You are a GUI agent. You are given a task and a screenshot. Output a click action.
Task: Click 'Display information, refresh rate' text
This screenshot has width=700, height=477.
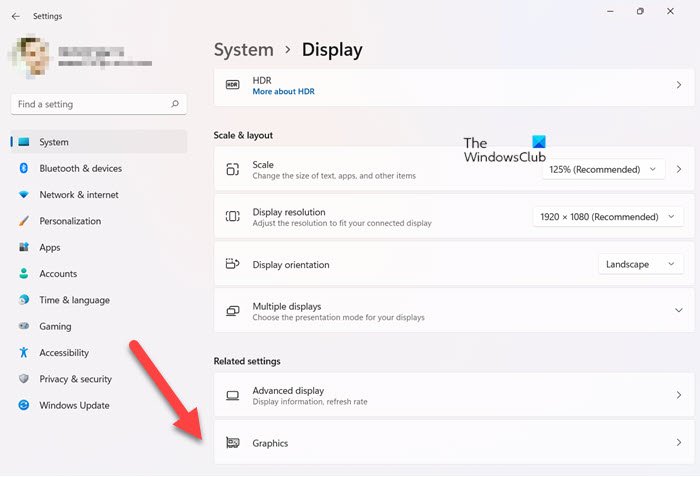coord(310,402)
